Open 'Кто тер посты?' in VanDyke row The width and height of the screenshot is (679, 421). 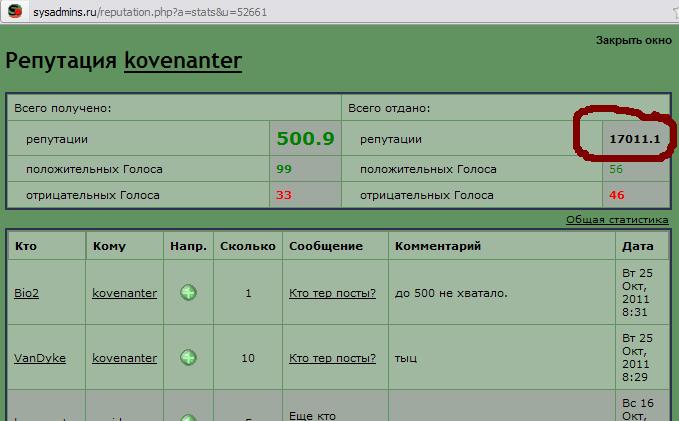[332, 358]
